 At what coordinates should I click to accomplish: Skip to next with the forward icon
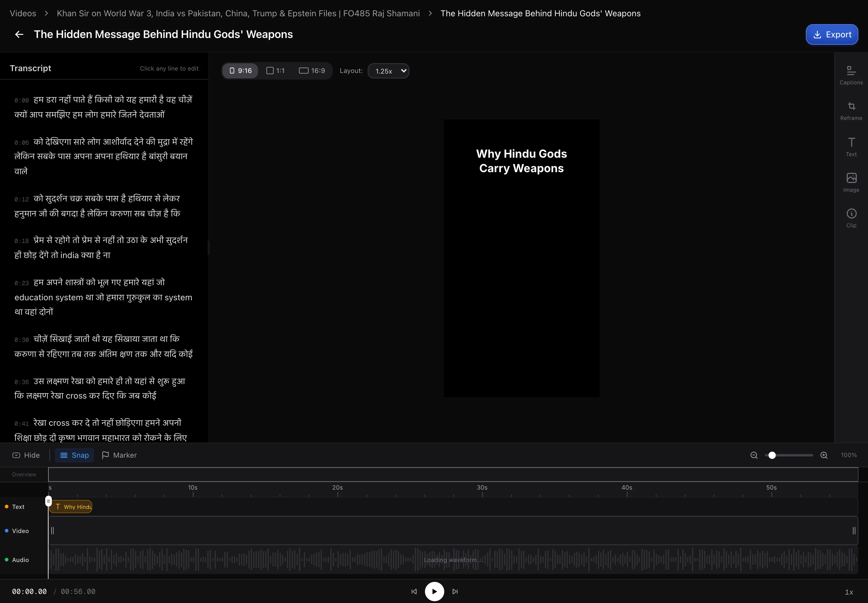[455, 591]
